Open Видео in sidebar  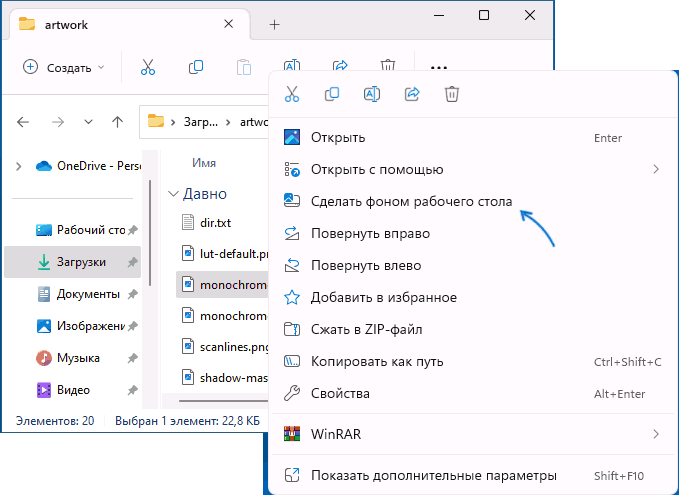point(72,390)
